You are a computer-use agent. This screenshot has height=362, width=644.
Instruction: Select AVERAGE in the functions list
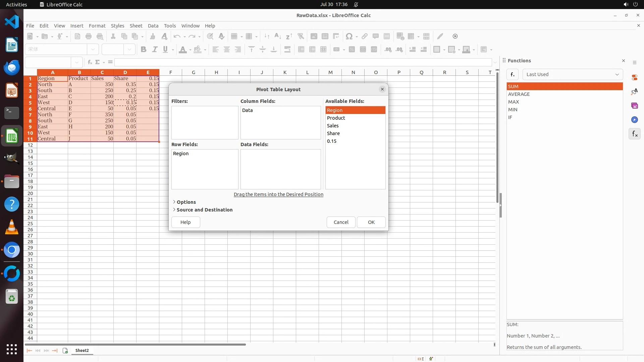pos(519,94)
